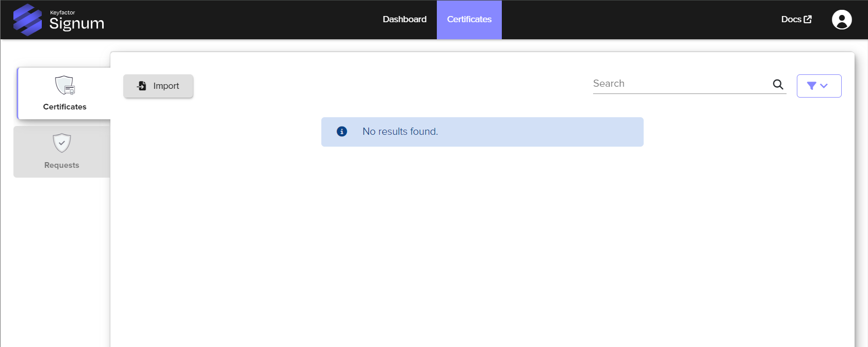Screen dimensions: 868x347
Task: Click the funnel filter icon
Action: 811,86
